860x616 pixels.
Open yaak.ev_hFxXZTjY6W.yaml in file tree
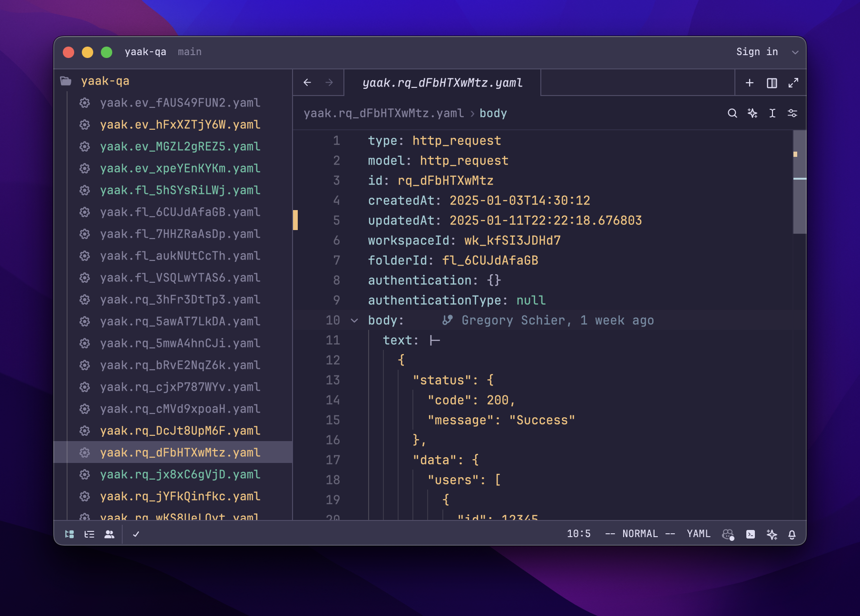pos(180,125)
